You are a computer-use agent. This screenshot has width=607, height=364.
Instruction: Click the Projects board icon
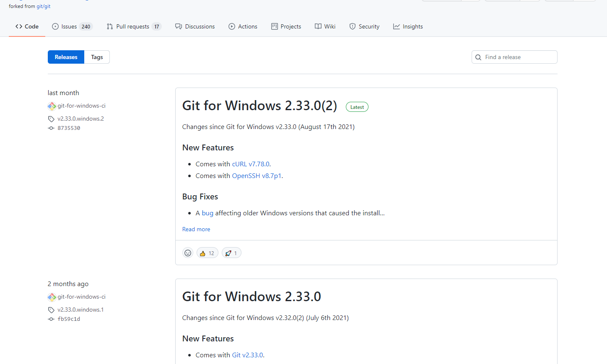(x=275, y=26)
